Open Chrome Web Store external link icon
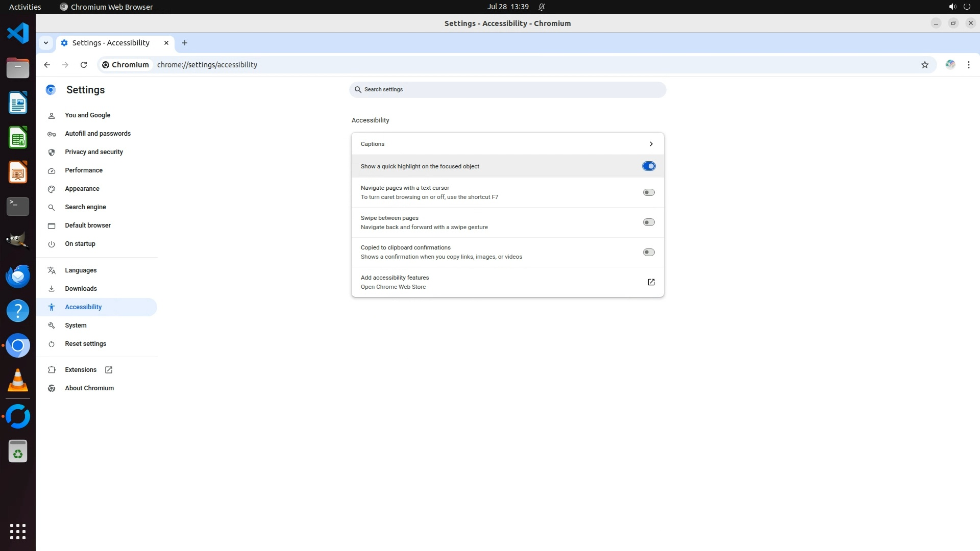The height and width of the screenshot is (551, 980). tap(651, 282)
